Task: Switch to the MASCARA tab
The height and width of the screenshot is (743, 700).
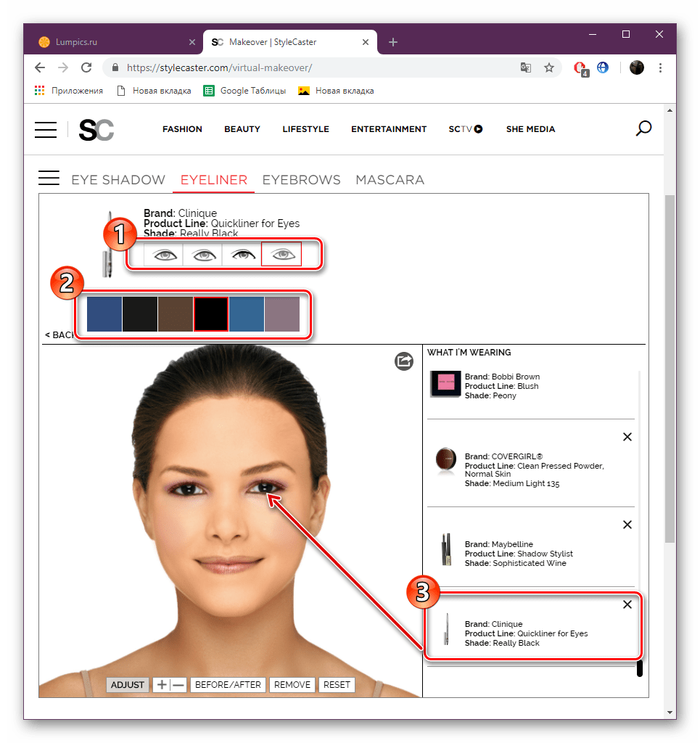Action: (390, 180)
